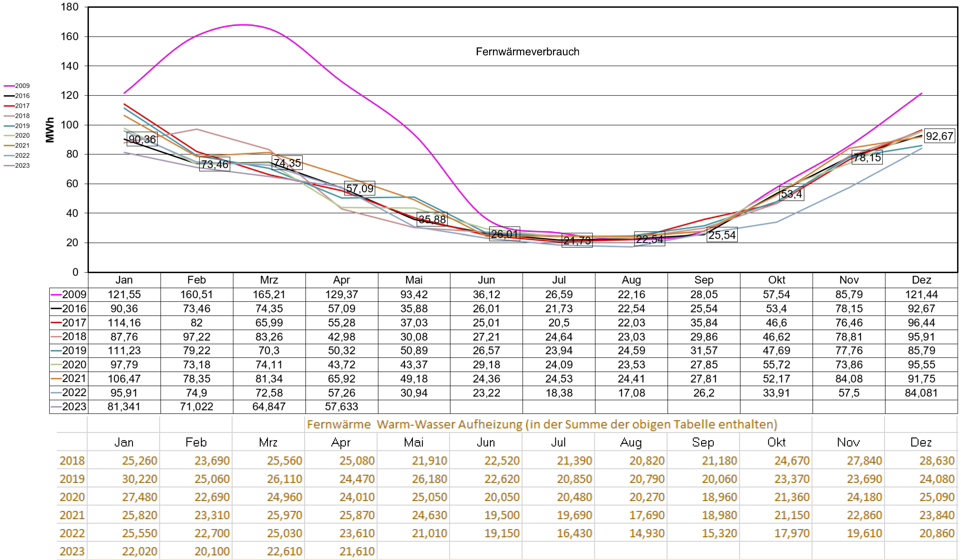
Task: Click the 78,15 data label on chart
Action: pyautogui.click(x=867, y=157)
